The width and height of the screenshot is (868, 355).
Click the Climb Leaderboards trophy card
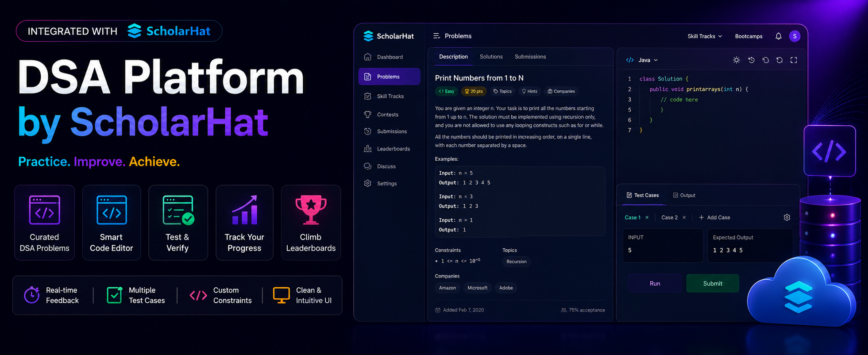click(x=311, y=223)
